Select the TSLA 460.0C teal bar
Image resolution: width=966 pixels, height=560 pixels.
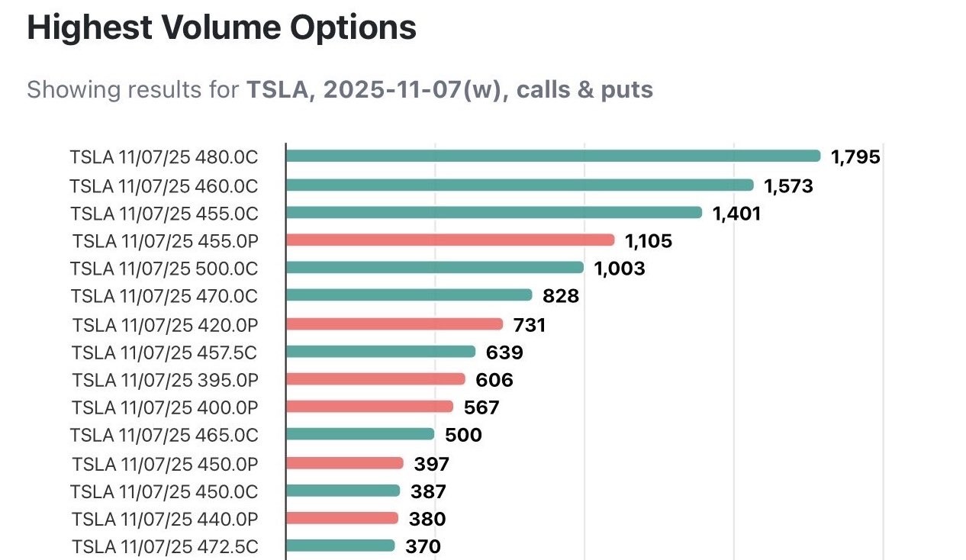pyautogui.click(x=520, y=185)
